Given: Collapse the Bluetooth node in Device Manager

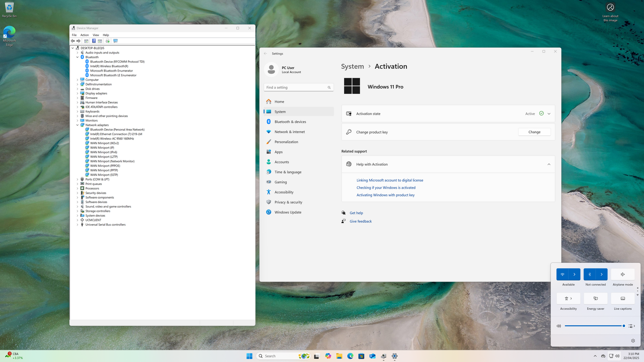Looking at the screenshot, I should click(x=77, y=57).
